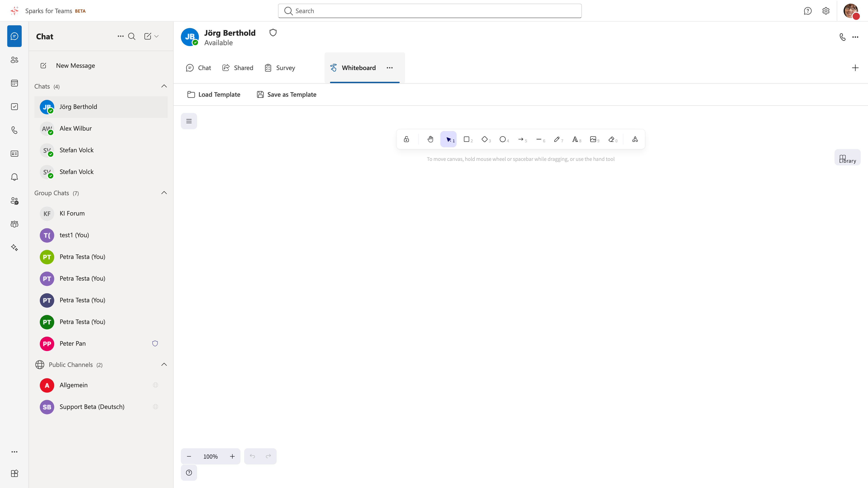Open the More shapes tools menu
Viewport: 868px width, 488px height.
click(635, 139)
